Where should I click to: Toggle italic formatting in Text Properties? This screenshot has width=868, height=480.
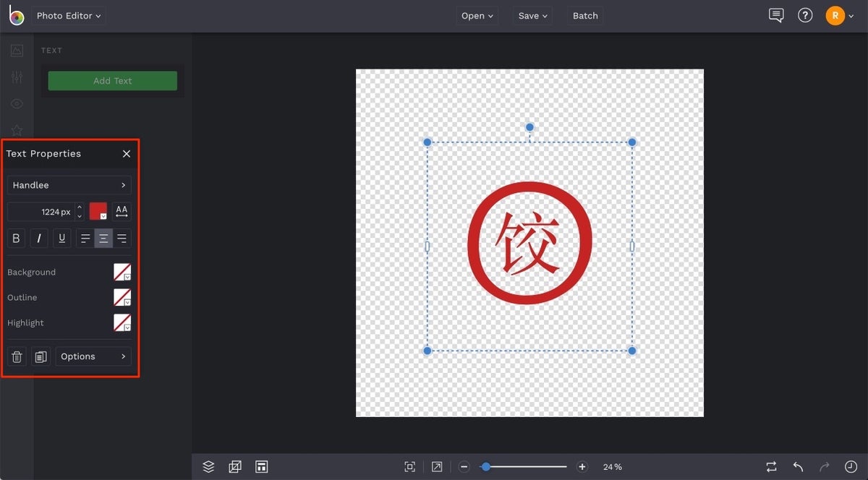(x=38, y=238)
